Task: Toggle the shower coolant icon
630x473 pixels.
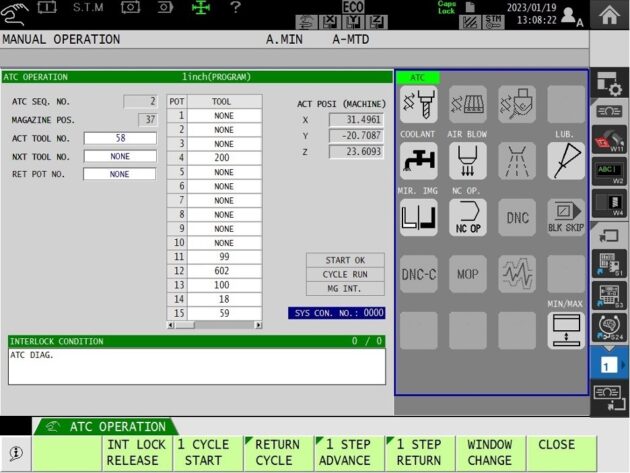Action: click(x=517, y=161)
